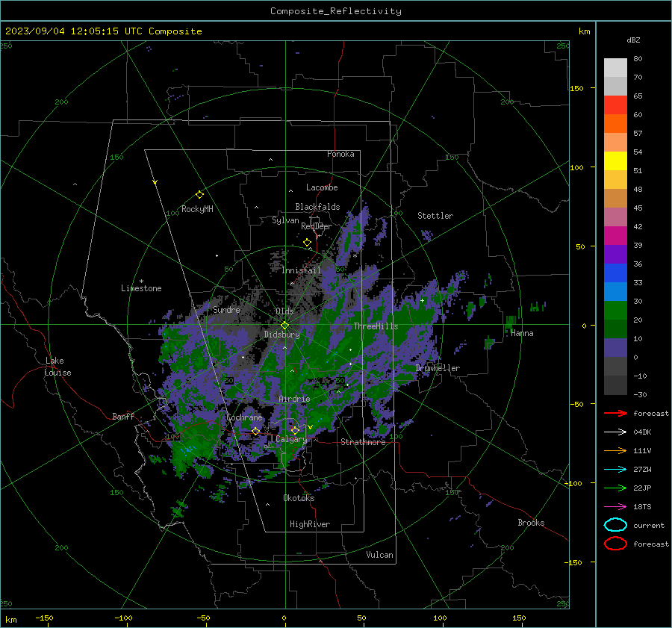Click the Cochrane town label
This screenshot has width=672, height=628.
click(x=244, y=417)
